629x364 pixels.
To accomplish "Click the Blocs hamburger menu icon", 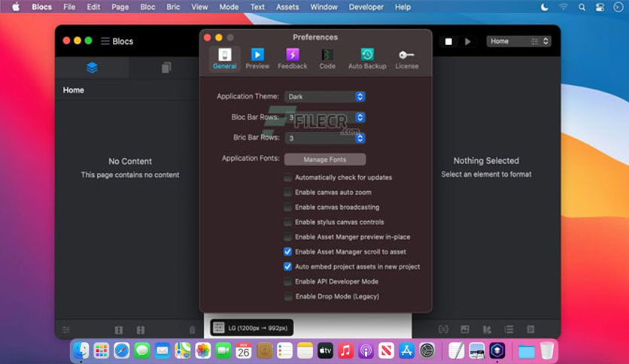I will click(x=105, y=41).
